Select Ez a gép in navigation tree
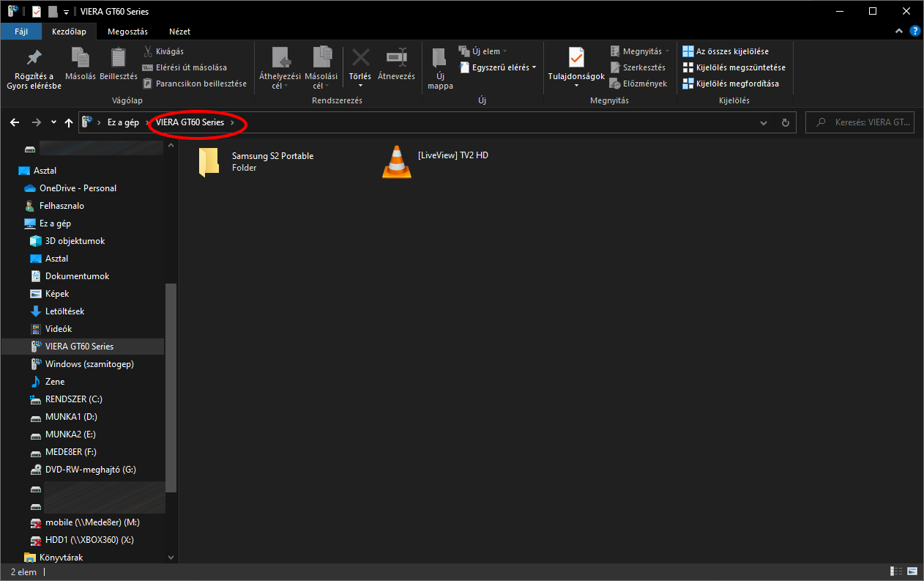Viewport: 924px width, 581px height. pos(48,223)
